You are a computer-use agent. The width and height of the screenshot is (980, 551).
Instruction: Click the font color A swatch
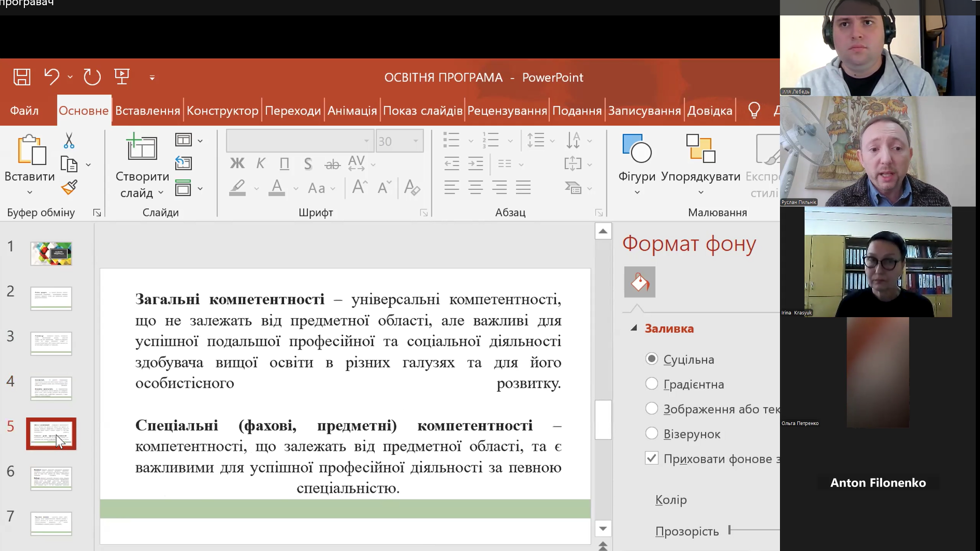(277, 188)
